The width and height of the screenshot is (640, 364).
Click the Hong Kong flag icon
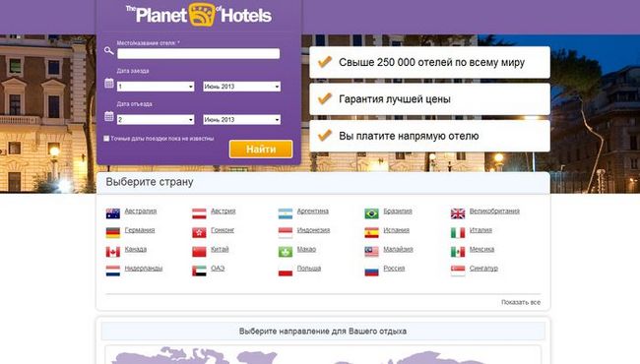coord(199,232)
